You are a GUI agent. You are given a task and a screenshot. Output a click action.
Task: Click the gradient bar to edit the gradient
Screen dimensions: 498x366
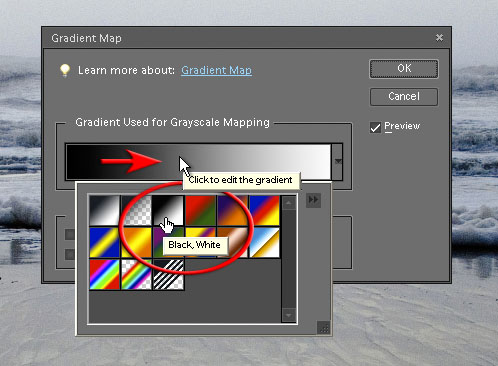pyautogui.click(x=198, y=162)
